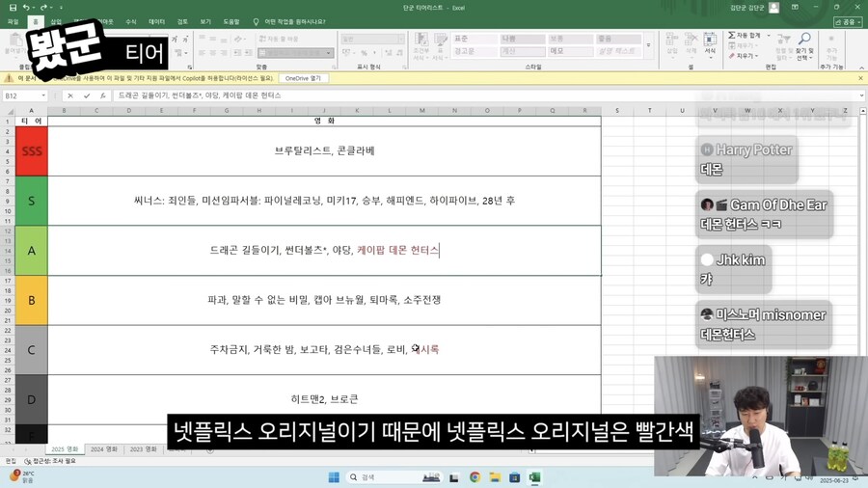Screen dimensions: 868x488
Task: Click the Chrome taskbar icon
Action: (475, 477)
